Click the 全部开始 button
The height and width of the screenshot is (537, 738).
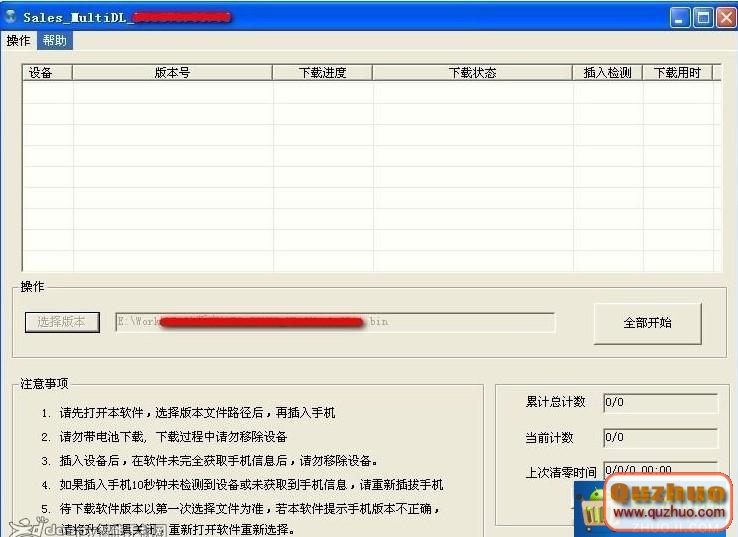tap(647, 323)
